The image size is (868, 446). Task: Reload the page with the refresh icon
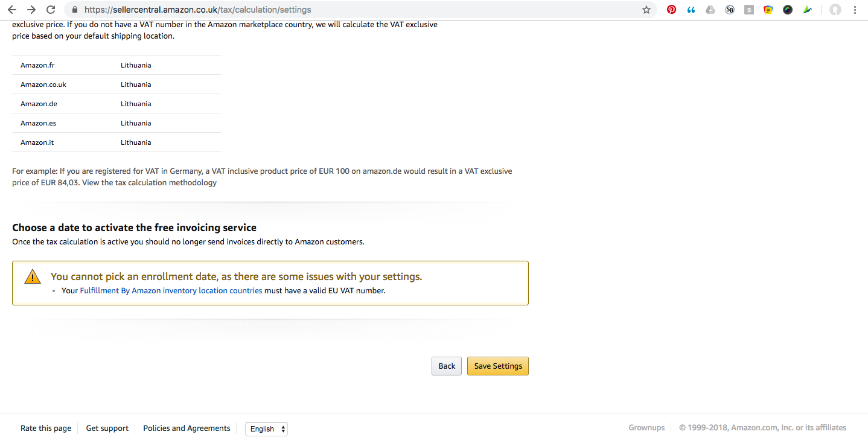[51, 10]
